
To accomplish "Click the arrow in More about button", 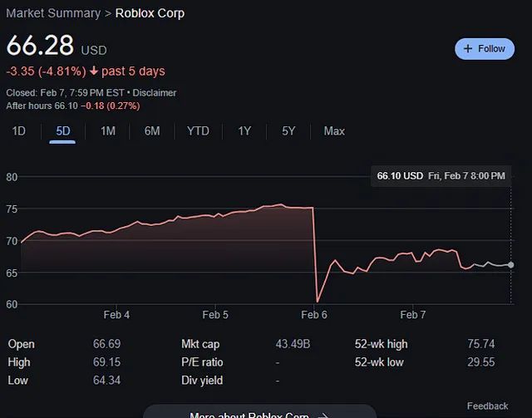I will tap(323, 416).
